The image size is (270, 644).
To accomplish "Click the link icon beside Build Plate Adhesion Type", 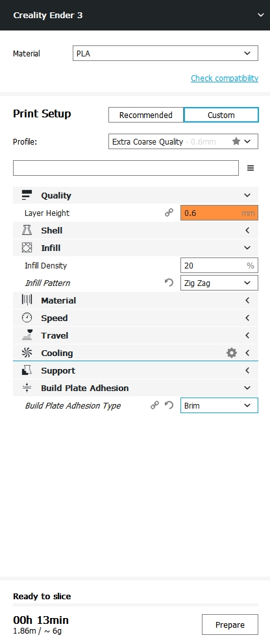I will (154, 405).
